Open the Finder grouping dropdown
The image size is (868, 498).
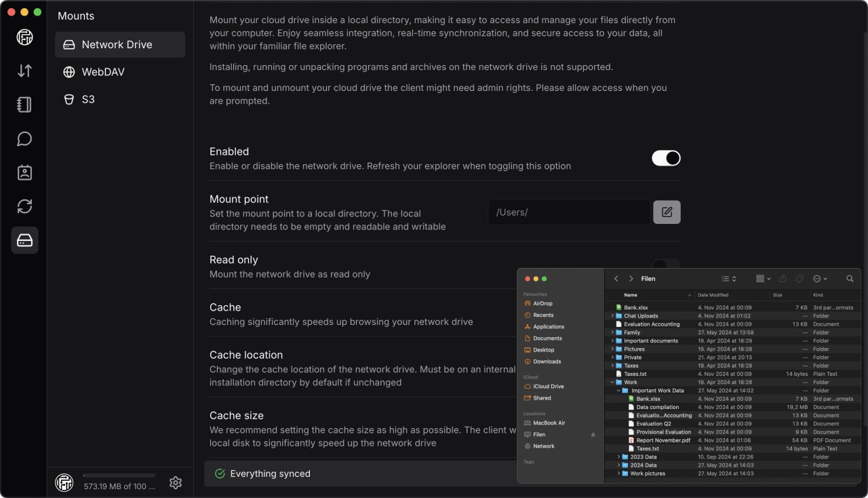pyautogui.click(x=762, y=278)
